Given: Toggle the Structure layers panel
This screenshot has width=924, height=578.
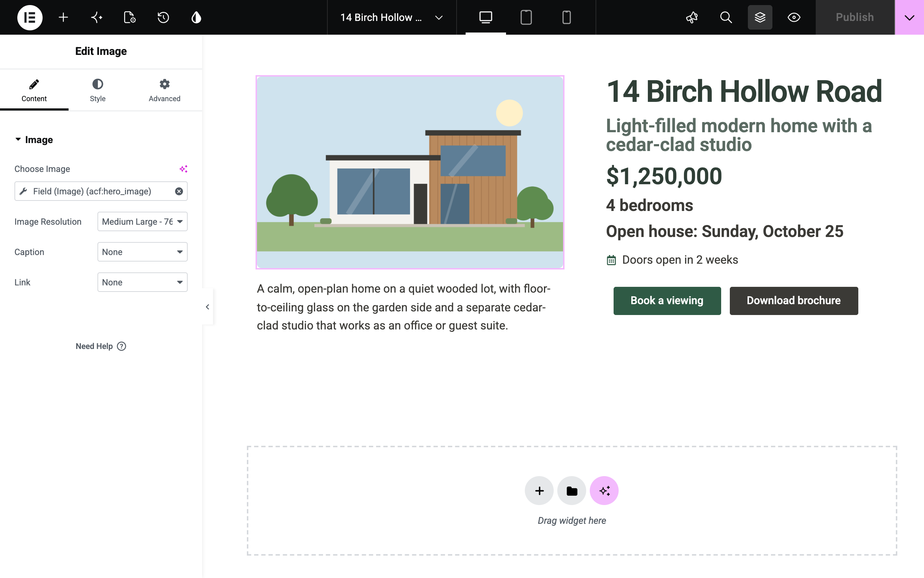Looking at the screenshot, I should click(x=760, y=17).
